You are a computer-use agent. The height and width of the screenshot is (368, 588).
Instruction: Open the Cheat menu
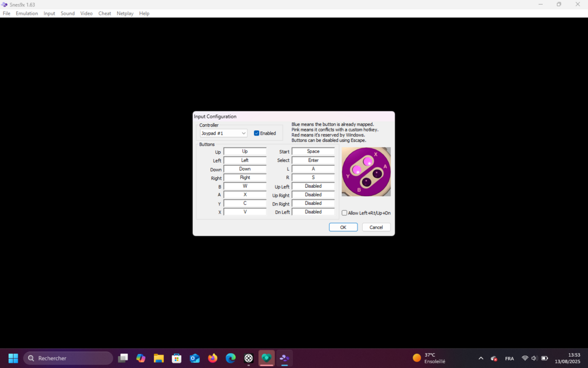pos(105,13)
